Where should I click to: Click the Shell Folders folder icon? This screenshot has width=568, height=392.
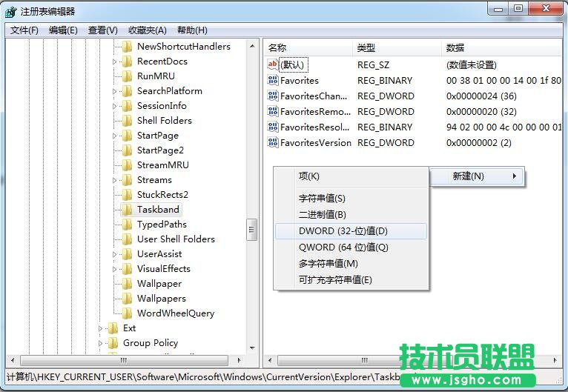tap(127, 121)
